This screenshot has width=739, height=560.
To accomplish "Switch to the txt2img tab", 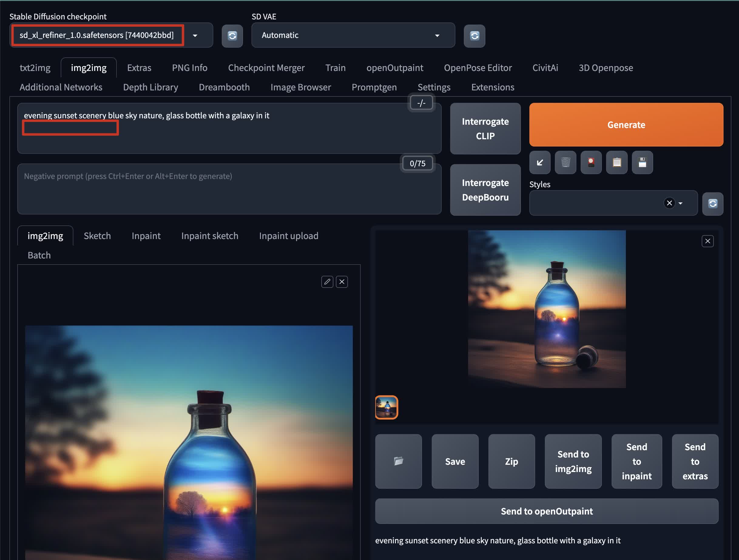I will [35, 68].
